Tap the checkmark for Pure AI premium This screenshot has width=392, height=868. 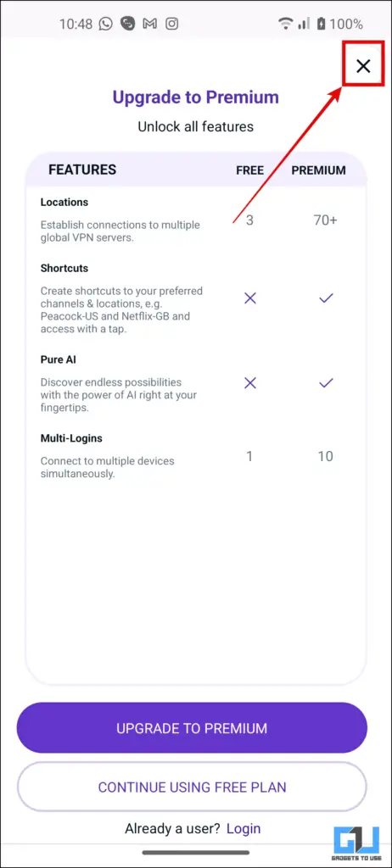pos(326,382)
